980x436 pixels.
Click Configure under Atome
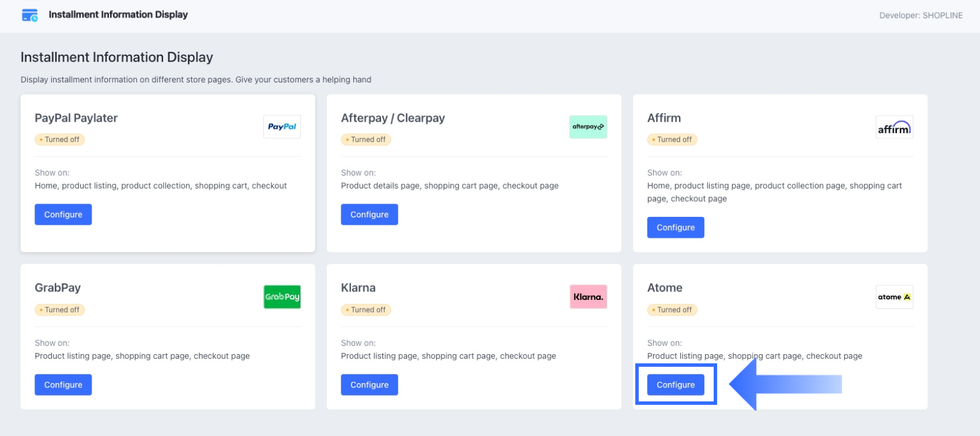(x=676, y=385)
